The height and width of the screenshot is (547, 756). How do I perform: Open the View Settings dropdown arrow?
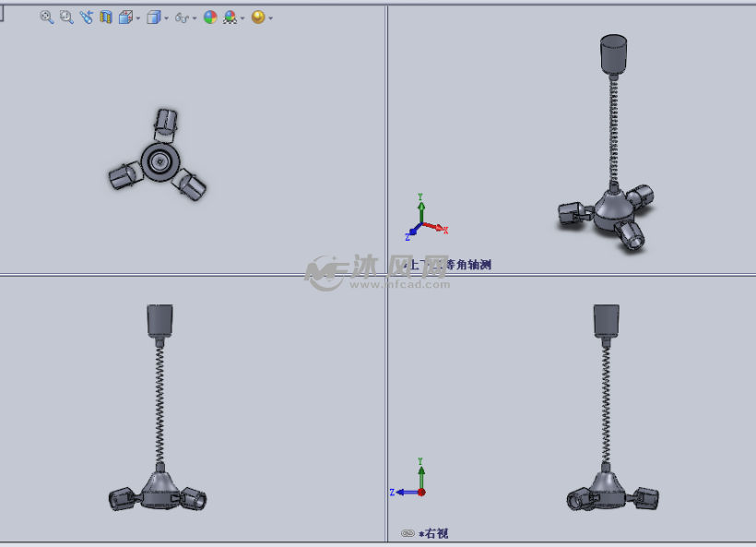click(271, 17)
